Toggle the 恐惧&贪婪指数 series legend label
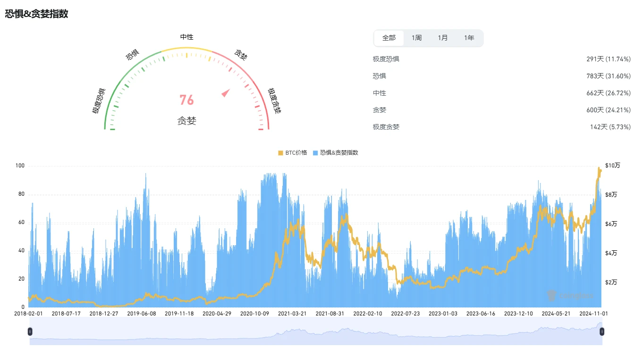 pyautogui.click(x=339, y=153)
